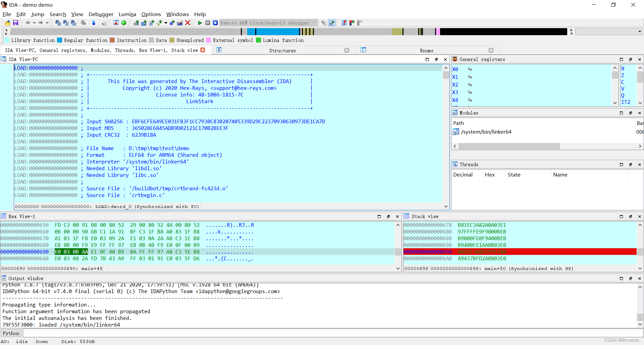Click the code-add toolbar icon

pos(136,23)
